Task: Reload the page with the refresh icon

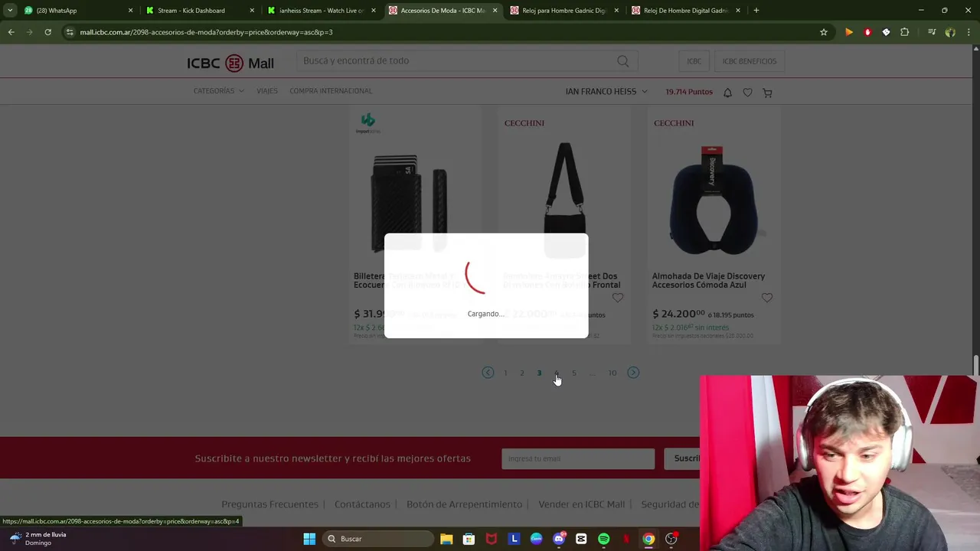Action: click(x=47, y=32)
